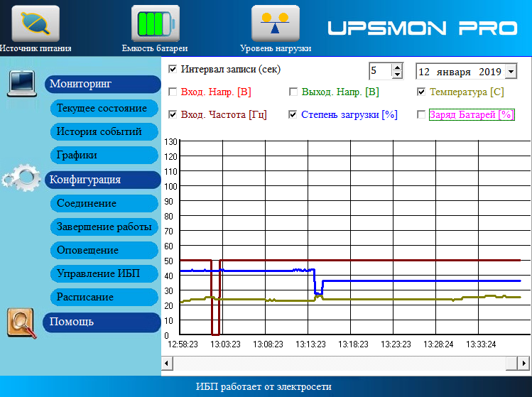This screenshot has height=397, width=532.
Task: Open Текущее состояние page
Action: tap(104, 108)
